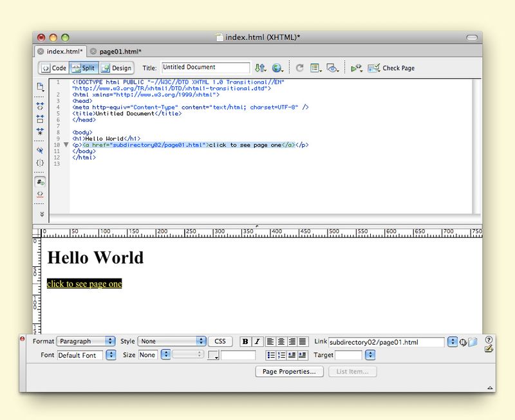Click the Preview in Browser globe icon
The height and width of the screenshot is (420, 515).
(x=277, y=68)
